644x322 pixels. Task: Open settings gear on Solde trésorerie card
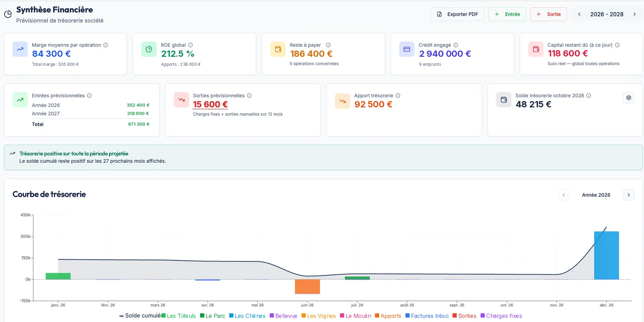click(629, 98)
